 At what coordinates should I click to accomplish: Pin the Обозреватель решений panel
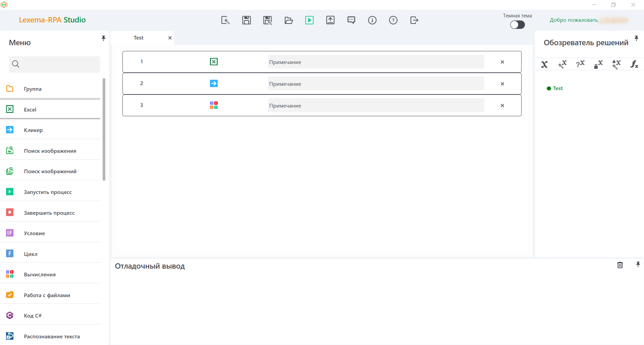pos(636,38)
